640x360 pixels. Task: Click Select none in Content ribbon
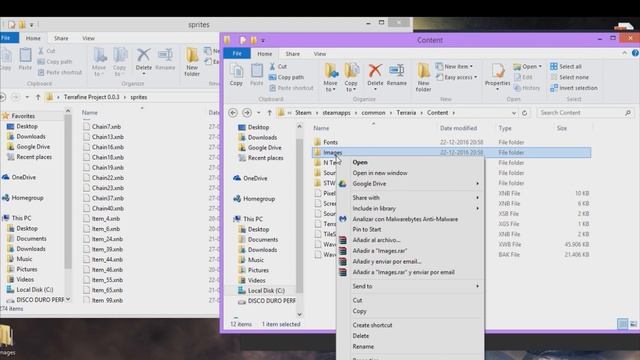[x=569, y=77]
